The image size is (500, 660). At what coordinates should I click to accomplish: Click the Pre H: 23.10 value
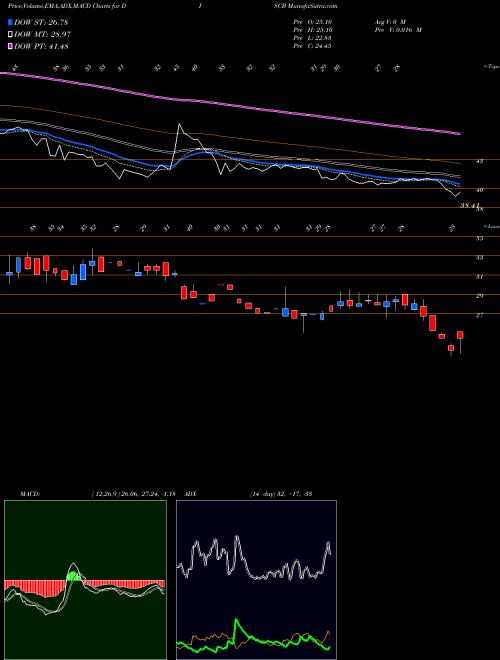click(313, 30)
